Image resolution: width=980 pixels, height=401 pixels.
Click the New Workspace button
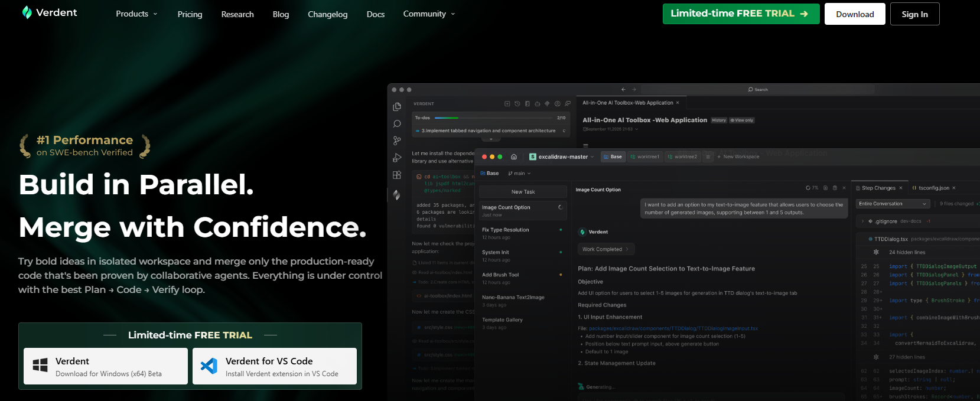pyautogui.click(x=738, y=157)
